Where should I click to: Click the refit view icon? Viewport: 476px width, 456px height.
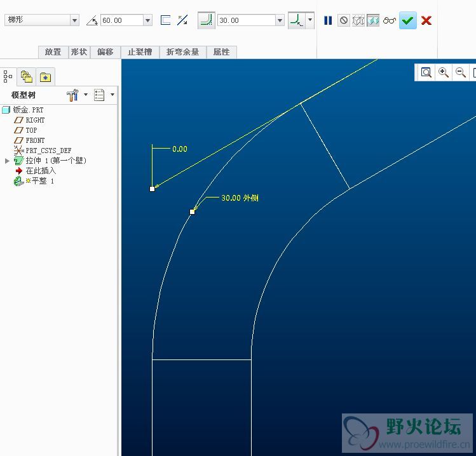(x=426, y=72)
